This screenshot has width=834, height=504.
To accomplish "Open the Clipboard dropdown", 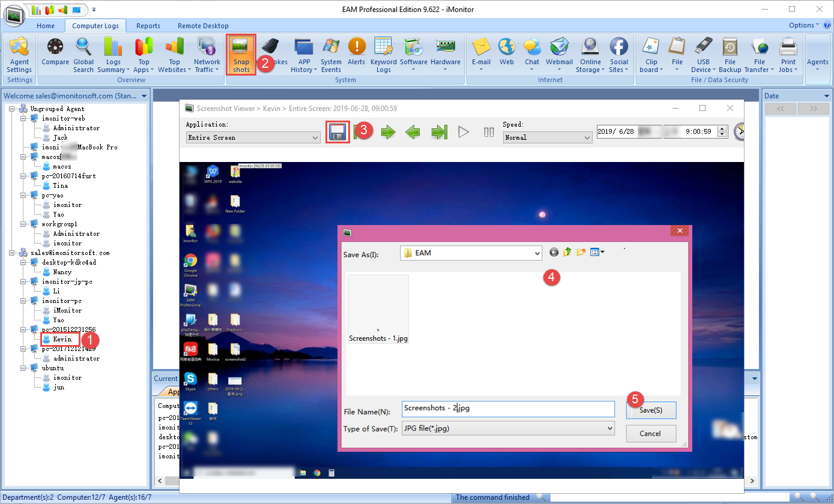I will 651,66.
